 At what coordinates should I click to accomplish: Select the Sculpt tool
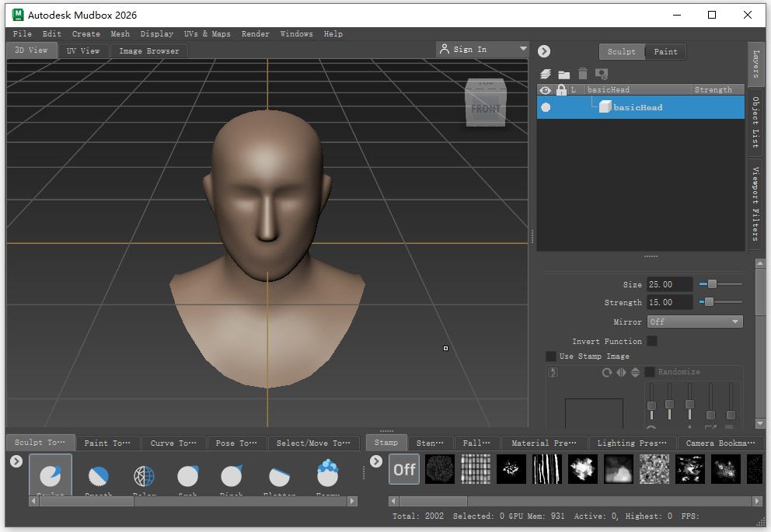coord(50,474)
